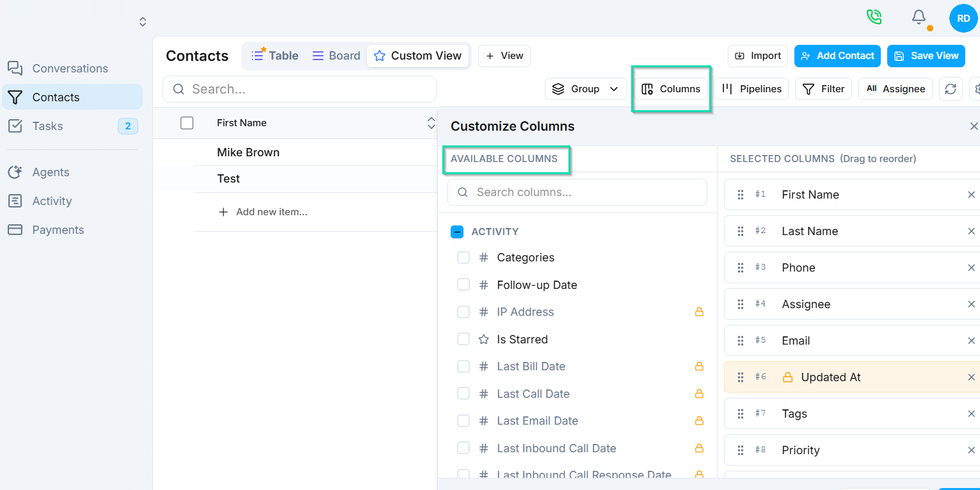Viewport: 980px width, 490px height.
Task: Open the RD user avatar menu
Action: (963, 19)
